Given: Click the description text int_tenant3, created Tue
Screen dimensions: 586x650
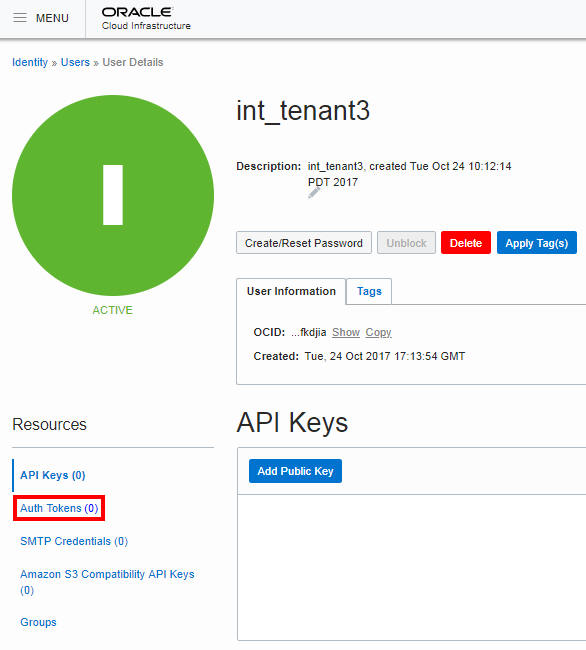Looking at the screenshot, I should point(409,174).
